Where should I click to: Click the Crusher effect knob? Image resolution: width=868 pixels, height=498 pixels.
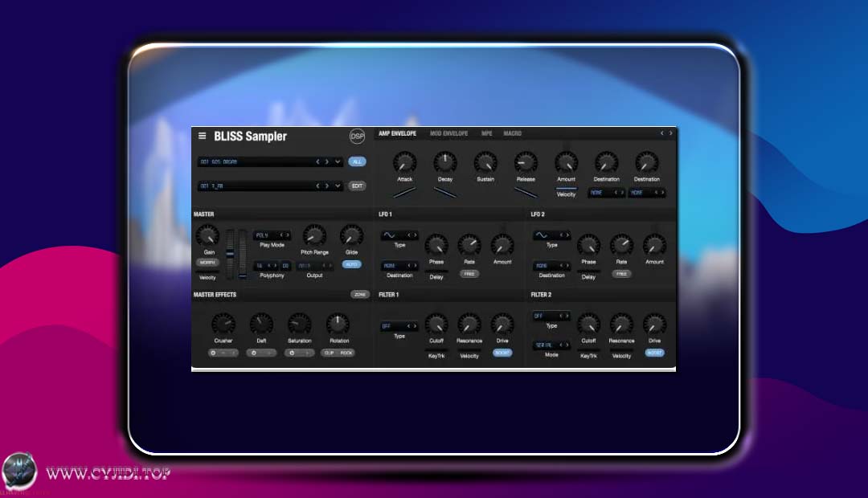tap(223, 325)
